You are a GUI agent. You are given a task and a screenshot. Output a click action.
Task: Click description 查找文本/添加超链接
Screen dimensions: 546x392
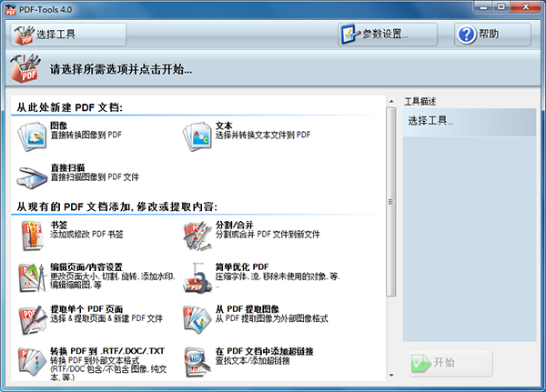pyautogui.click(x=252, y=361)
